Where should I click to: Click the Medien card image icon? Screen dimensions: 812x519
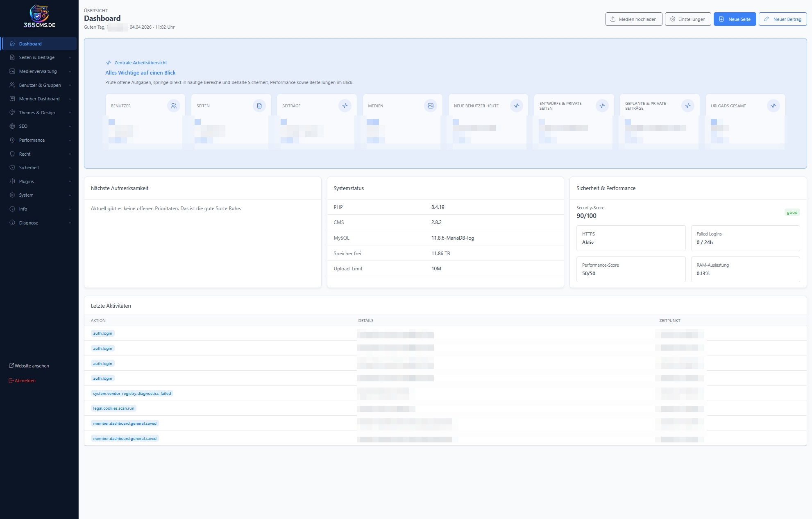coord(431,106)
